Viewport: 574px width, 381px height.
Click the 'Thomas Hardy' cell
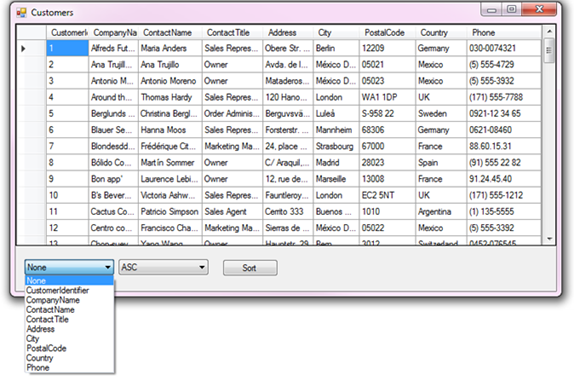[x=170, y=97]
